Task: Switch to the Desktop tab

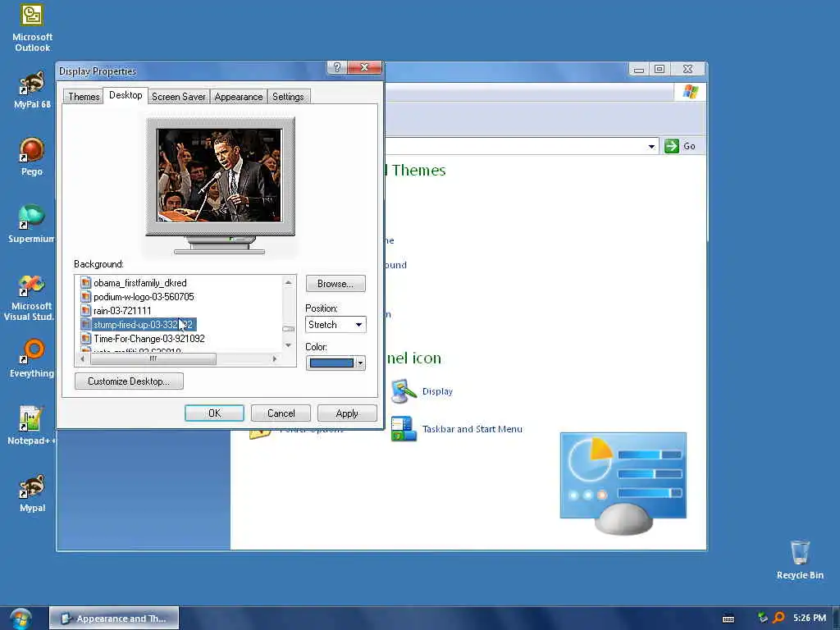Action: (126, 95)
